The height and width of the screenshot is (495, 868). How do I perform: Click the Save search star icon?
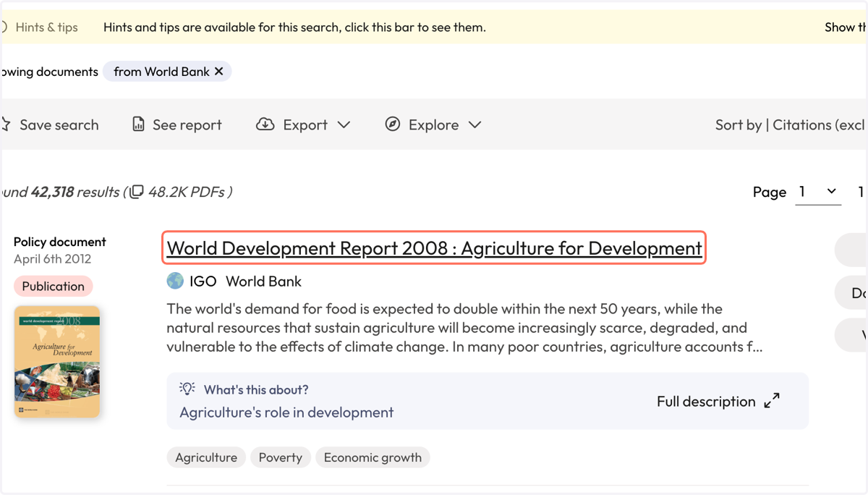pyautogui.click(x=5, y=124)
